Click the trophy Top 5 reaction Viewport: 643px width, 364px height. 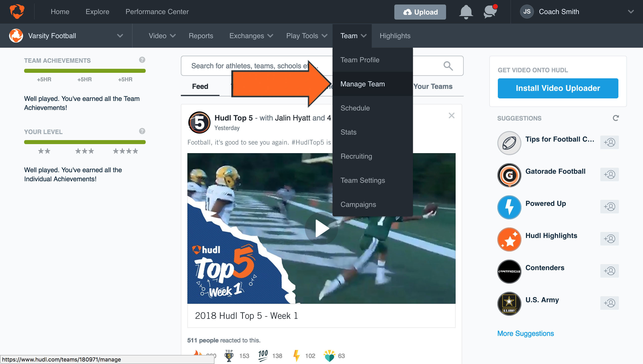click(x=229, y=356)
